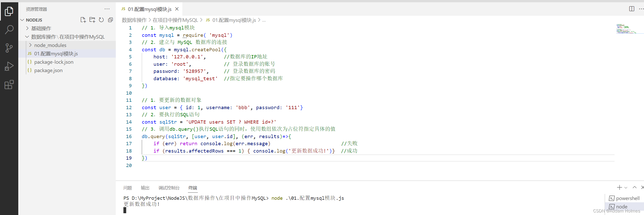The image size is (644, 215).
Task: Select the powershell terminal instance
Action: tap(624, 198)
